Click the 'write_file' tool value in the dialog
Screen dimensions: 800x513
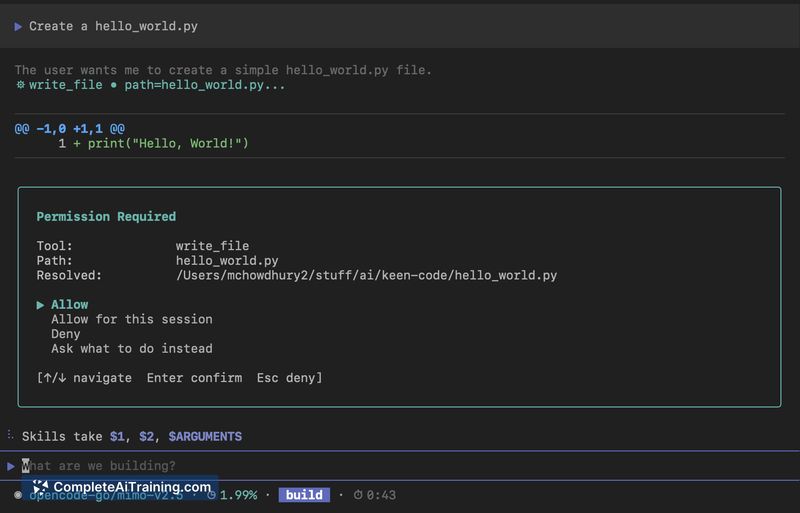click(212, 246)
